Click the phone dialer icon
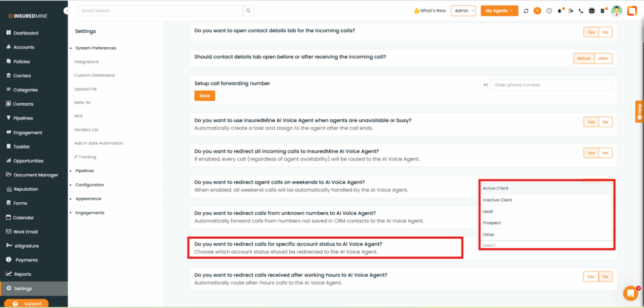This screenshot has width=644, height=308. click(581, 11)
